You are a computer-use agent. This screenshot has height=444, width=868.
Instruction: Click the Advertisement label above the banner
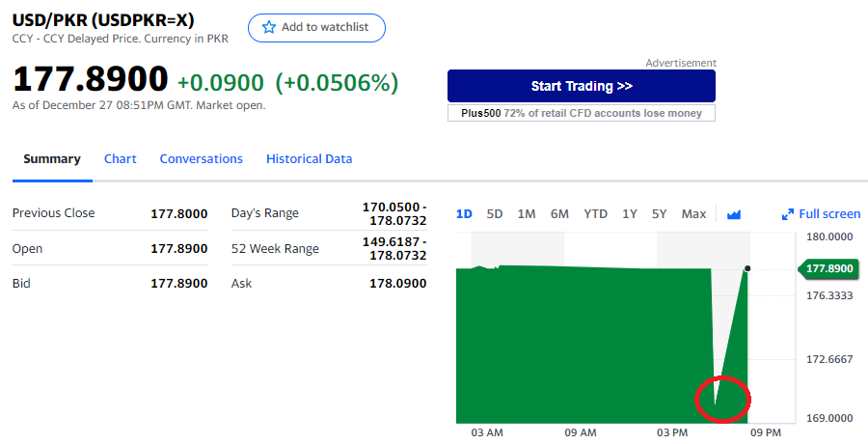(x=681, y=63)
